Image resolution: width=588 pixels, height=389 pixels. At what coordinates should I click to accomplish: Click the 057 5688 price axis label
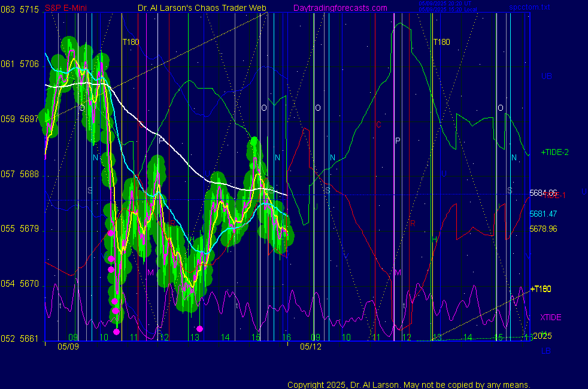point(20,174)
